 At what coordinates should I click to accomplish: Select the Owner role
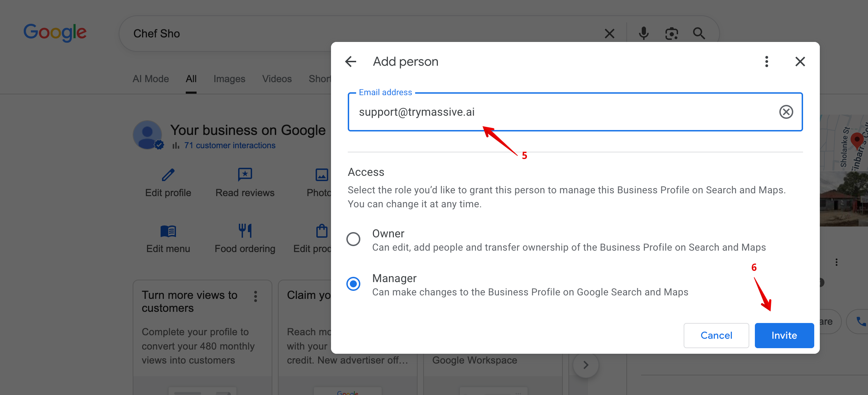pyautogui.click(x=353, y=239)
